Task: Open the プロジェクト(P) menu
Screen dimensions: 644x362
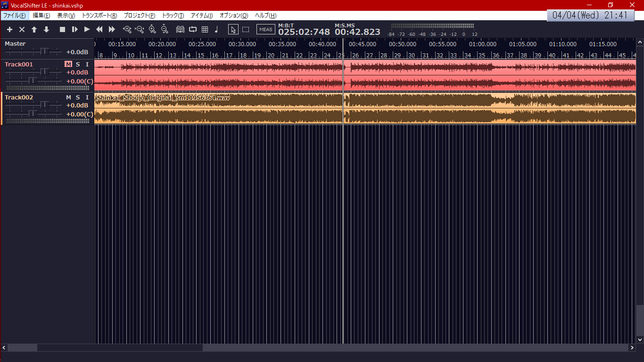Action: pyautogui.click(x=140, y=16)
